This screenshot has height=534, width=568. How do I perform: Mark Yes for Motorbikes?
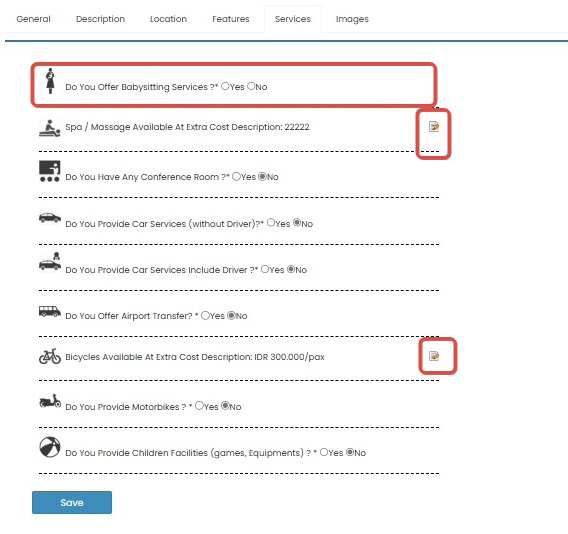199,406
